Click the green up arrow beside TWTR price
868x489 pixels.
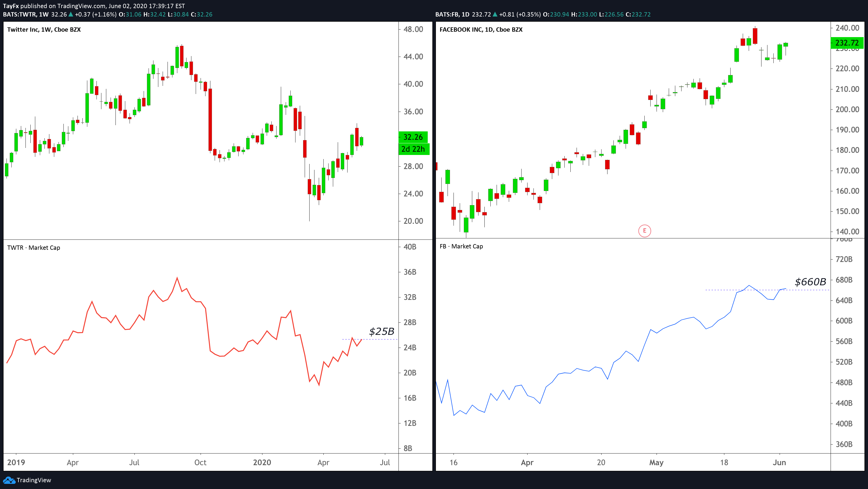click(71, 14)
